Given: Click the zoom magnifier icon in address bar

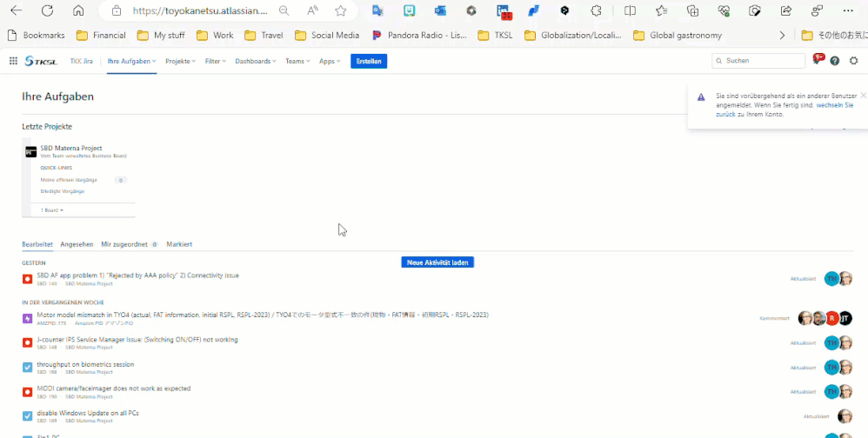Looking at the screenshot, I should pyautogui.click(x=284, y=10).
